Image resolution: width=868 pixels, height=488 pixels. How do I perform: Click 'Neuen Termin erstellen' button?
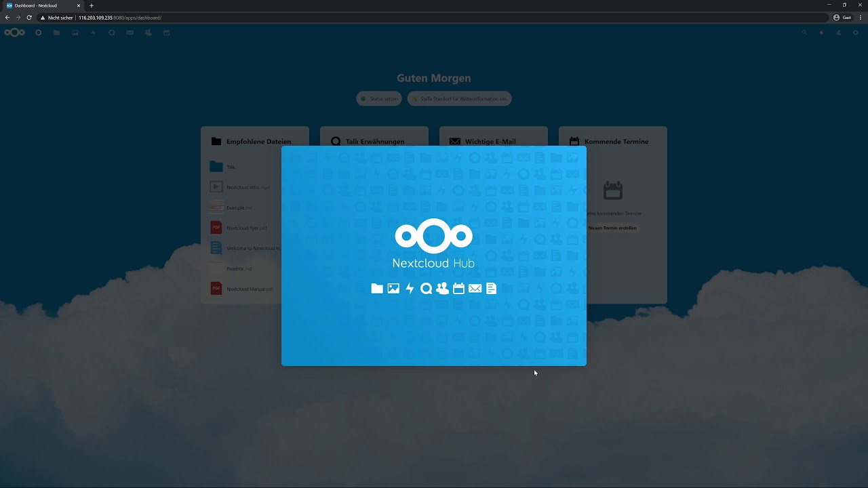point(612,228)
